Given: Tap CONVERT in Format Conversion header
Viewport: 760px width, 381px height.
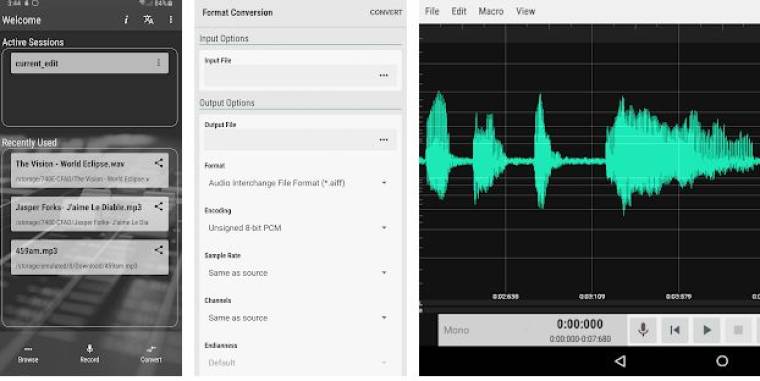Looking at the screenshot, I should pyautogui.click(x=386, y=13).
